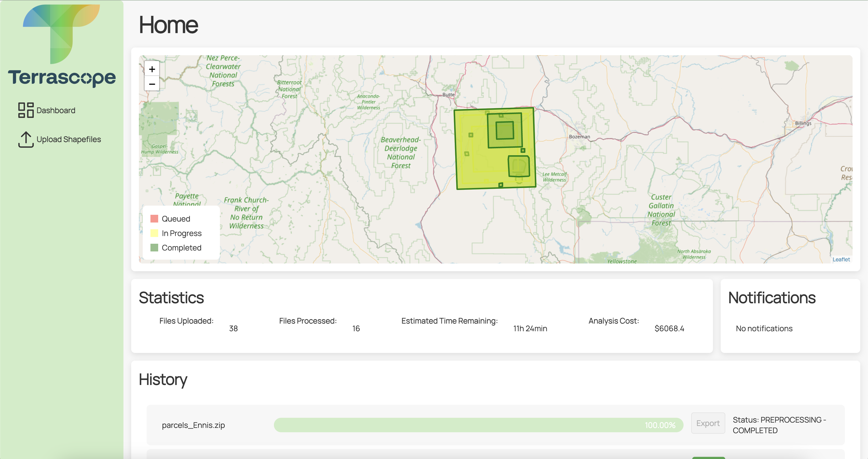
Task: Click the rounded green parcel at lower right
Action: (519, 166)
